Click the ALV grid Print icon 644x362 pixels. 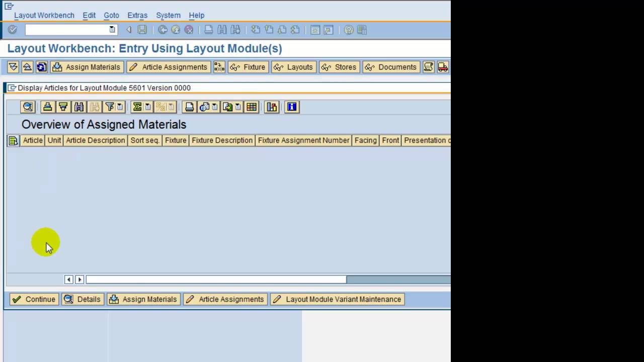(189, 107)
